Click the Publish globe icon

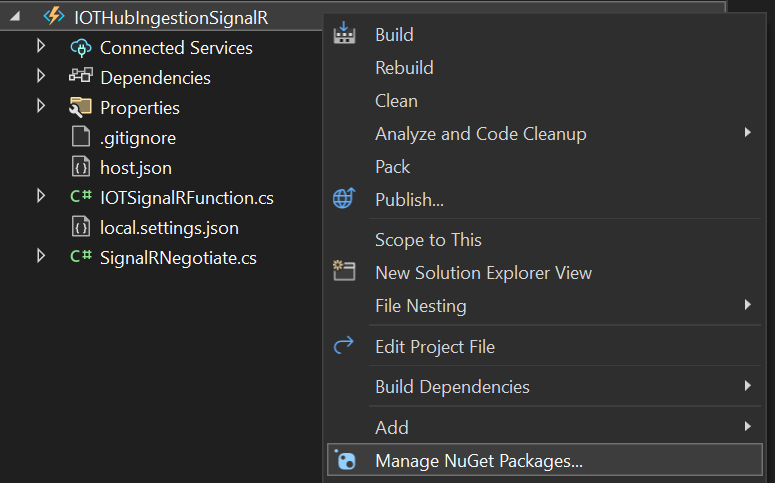pos(344,198)
